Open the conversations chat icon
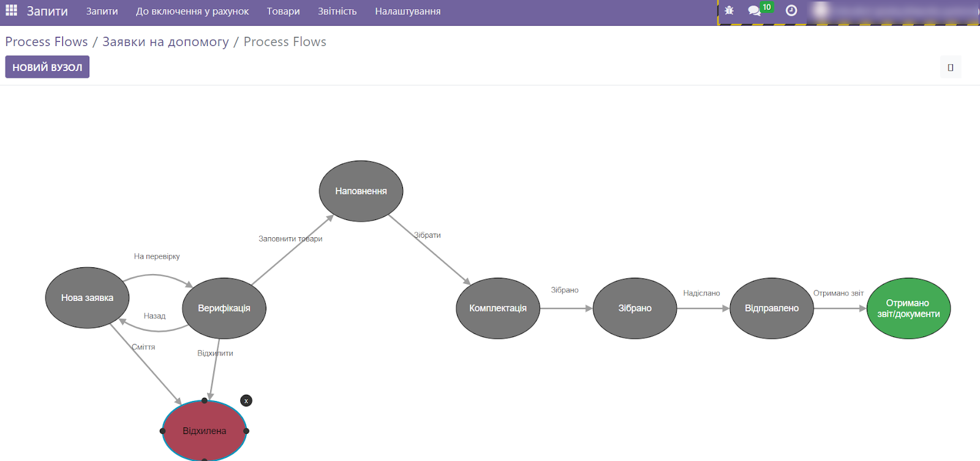980x461 pixels. 754,10
